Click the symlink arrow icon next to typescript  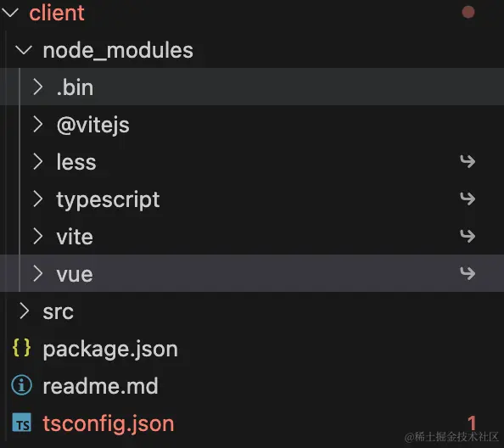click(468, 199)
